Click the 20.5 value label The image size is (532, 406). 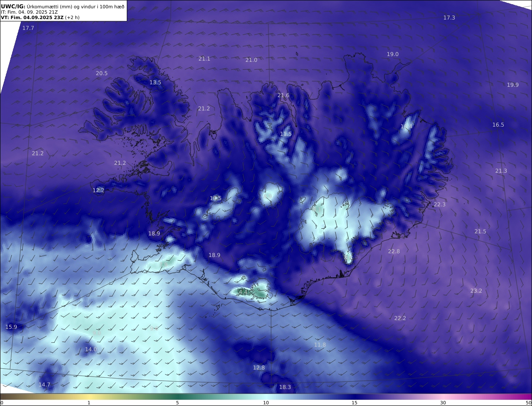(102, 73)
